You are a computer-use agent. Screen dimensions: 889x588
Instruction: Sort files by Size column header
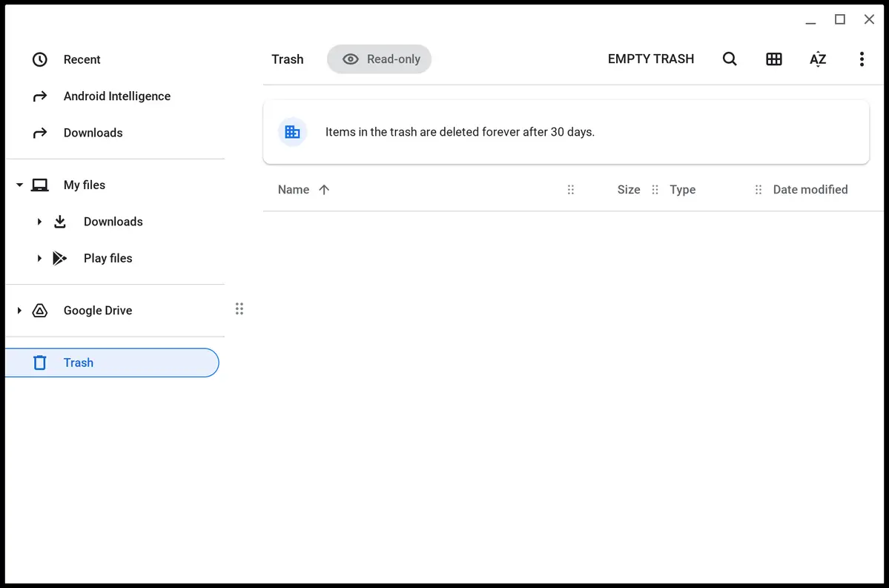click(x=628, y=190)
